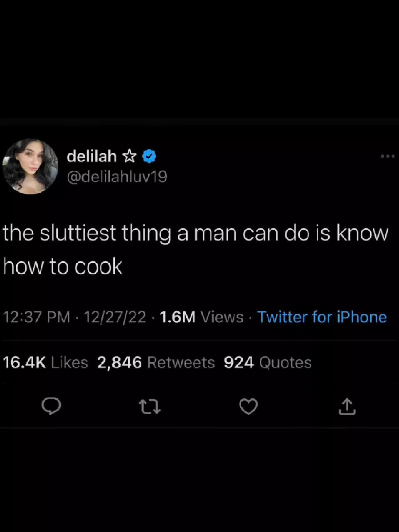Open the three-dot more options menu
Viewport: 399px width, 532px height.
coord(387,156)
